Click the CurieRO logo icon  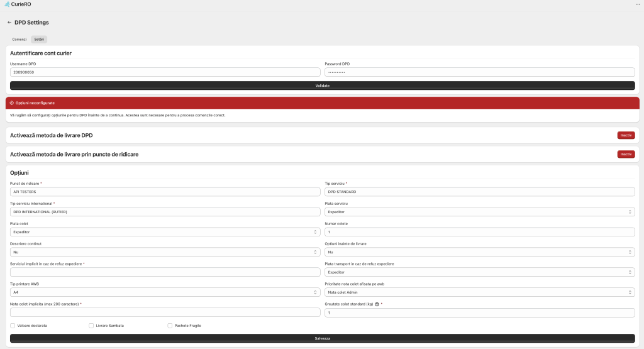(x=7, y=4)
